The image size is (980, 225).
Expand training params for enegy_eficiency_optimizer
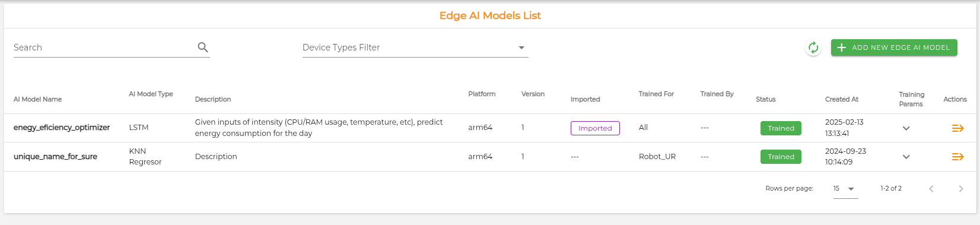906,128
